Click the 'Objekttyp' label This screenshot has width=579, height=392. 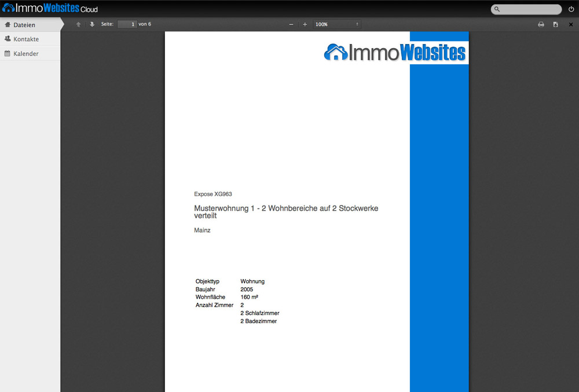pyautogui.click(x=207, y=281)
